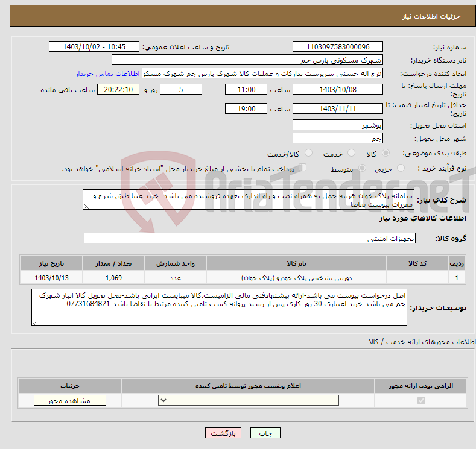Click resize grip of description textarea
Screen dimensions: 476x449
pos(86,207)
